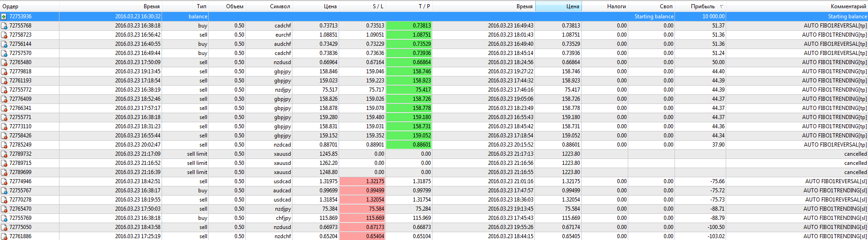Sort by the Ордер column header

pos(30,6)
